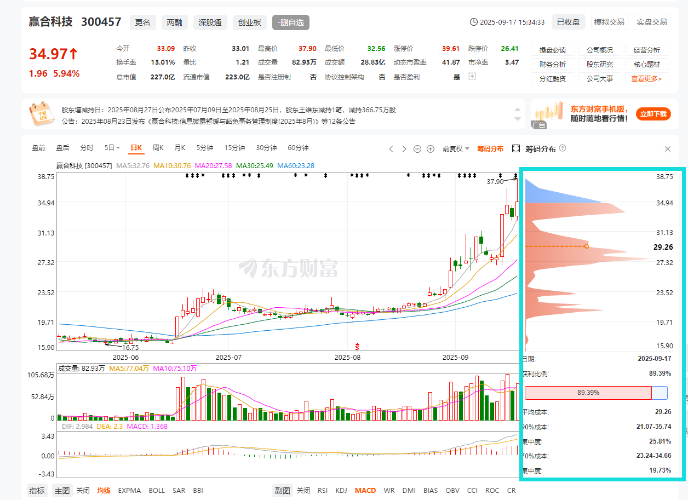This screenshot has height=500, width=688.
Task: Click the 89.39% profit ratio bar
Action: 596,393
